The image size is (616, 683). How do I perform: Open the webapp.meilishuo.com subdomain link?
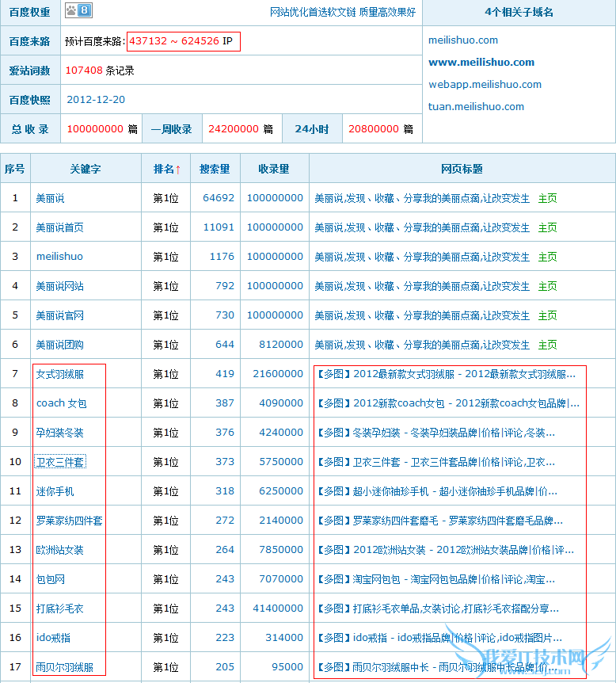[x=485, y=85]
